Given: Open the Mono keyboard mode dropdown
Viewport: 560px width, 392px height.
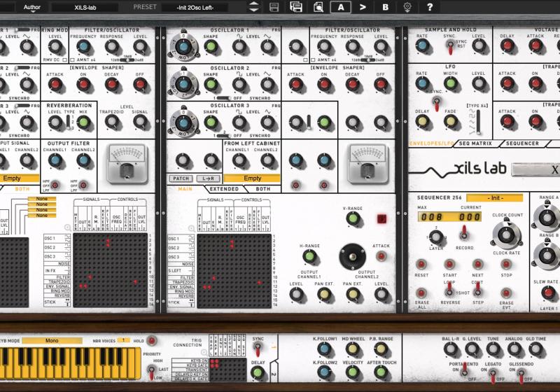Looking at the screenshot, I should point(52,341).
